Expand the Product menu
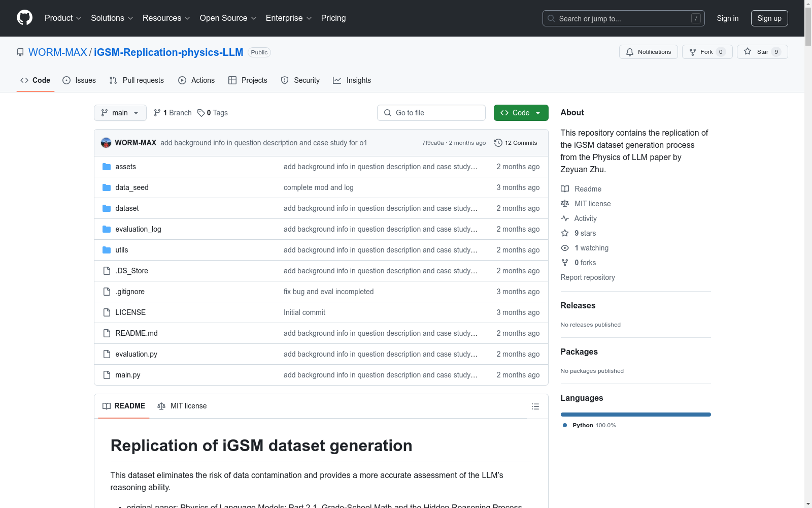The height and width of the screenshot is (508, 812). tap(63, 18)
